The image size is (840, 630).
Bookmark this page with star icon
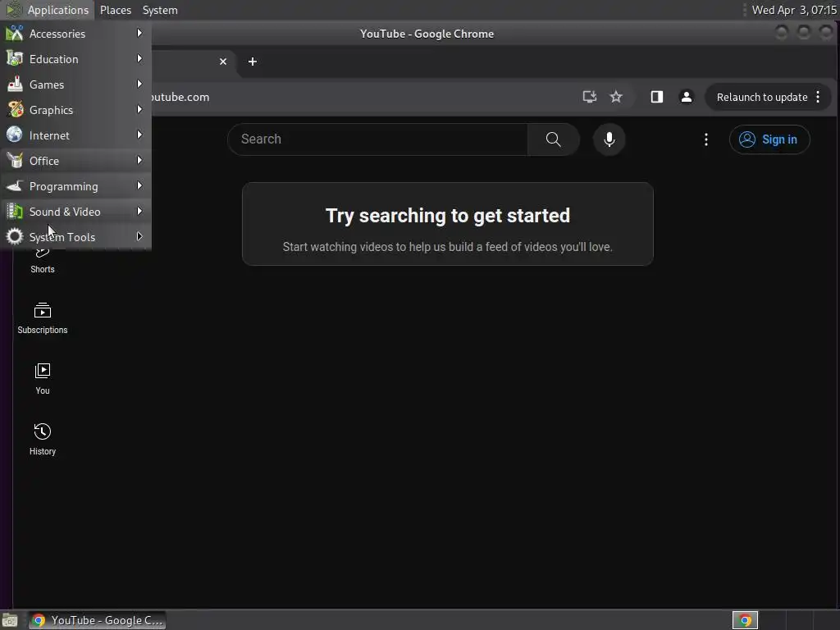(x=616, y=97)
